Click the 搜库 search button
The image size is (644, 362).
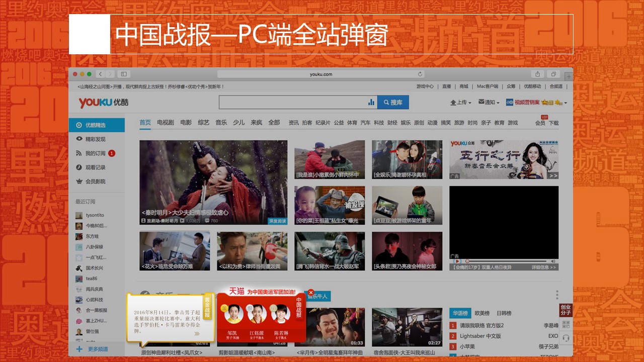coord(393,102)
